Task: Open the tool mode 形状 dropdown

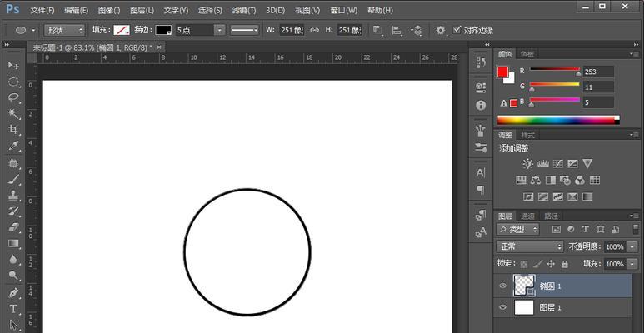Action: click(x=64, y=30)
